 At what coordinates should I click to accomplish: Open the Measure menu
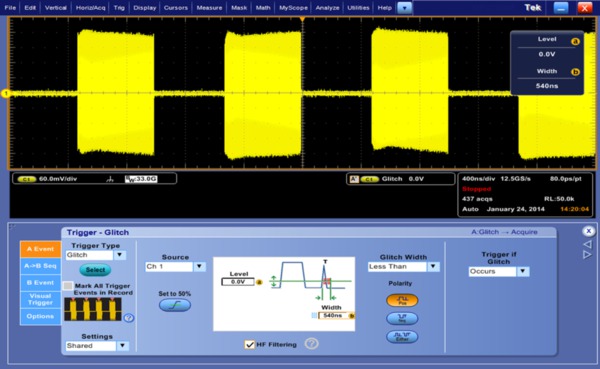pos(209,8)
